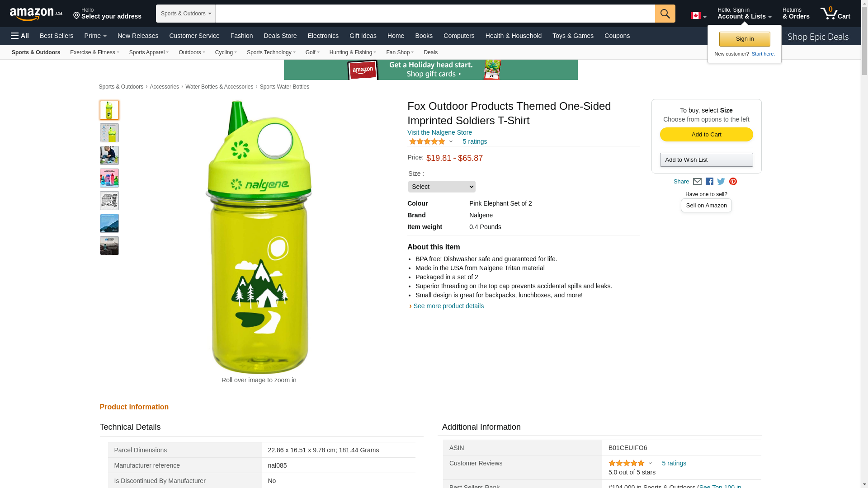
Task: Share product on Twitter
Action: click(721, 182)
